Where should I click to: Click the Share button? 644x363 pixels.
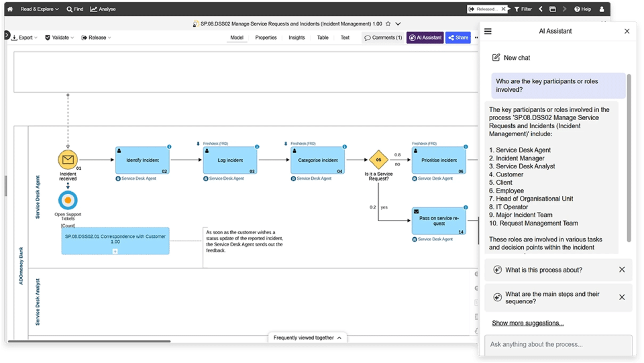point(458,38)
